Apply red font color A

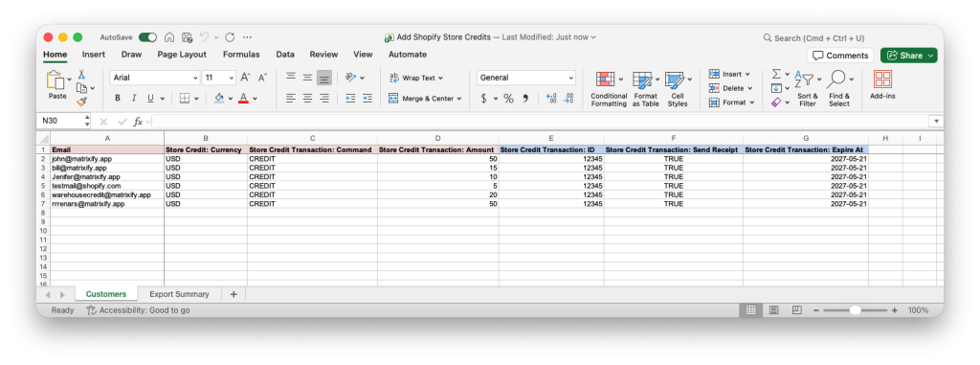(x=244, y=99)
